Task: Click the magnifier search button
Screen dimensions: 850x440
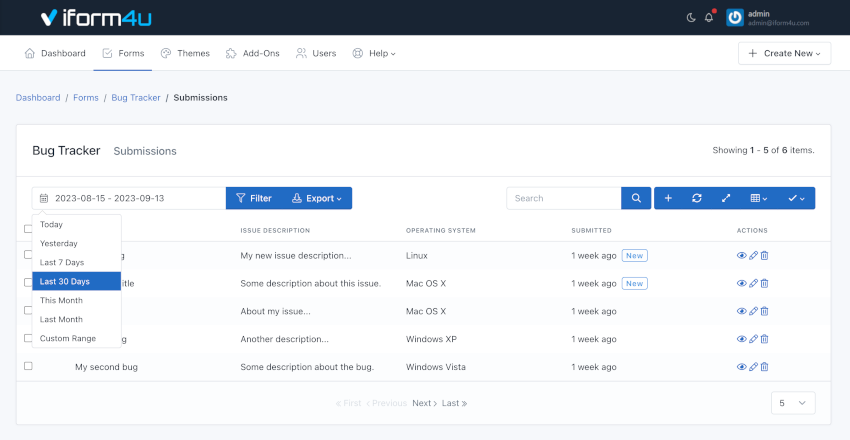Action: [635, 198]
